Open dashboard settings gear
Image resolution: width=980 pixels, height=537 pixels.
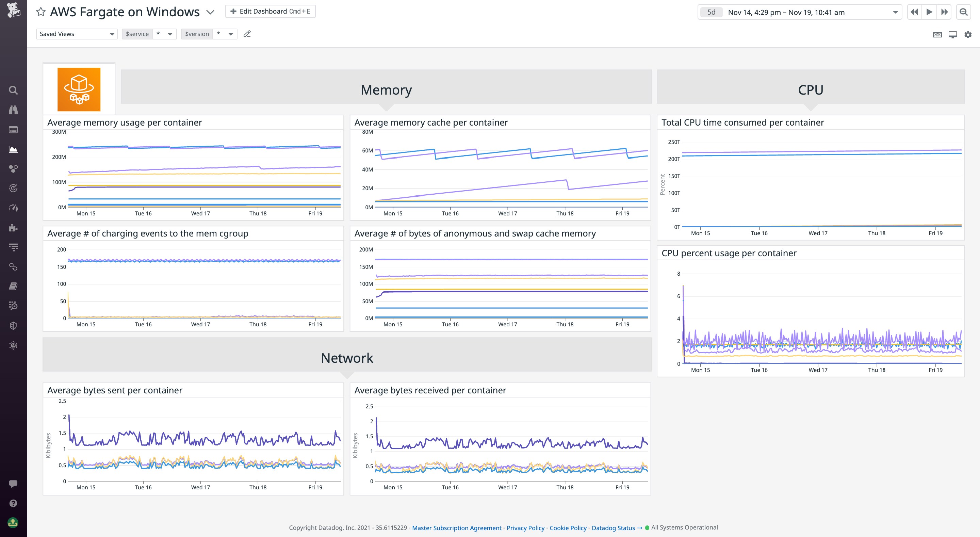click(967, 34)
